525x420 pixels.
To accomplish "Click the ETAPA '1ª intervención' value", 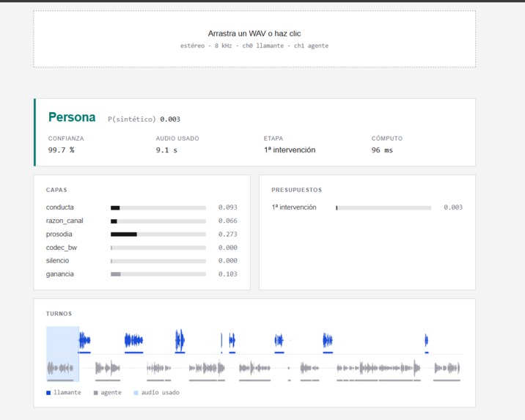I will tap(290, 150).
